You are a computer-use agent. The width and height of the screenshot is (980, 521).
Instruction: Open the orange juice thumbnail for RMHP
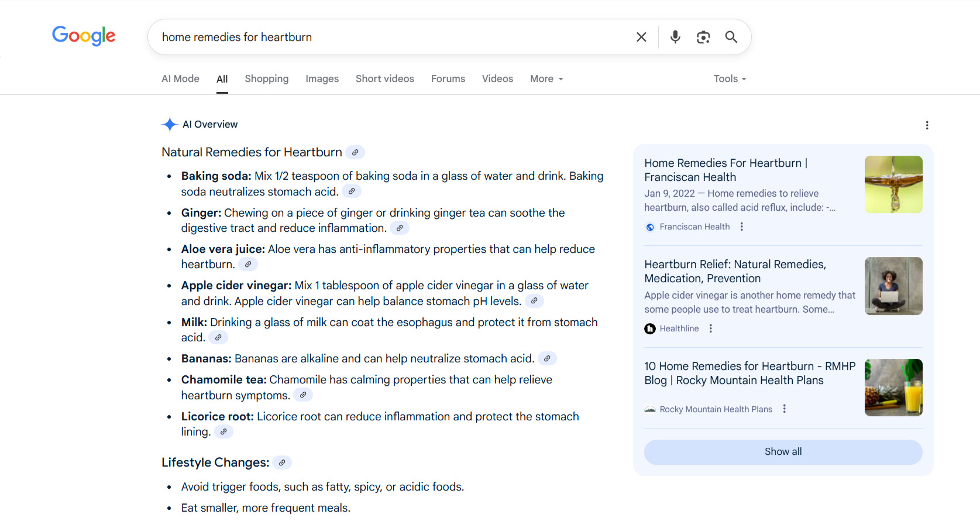click(x=893, y=388)
